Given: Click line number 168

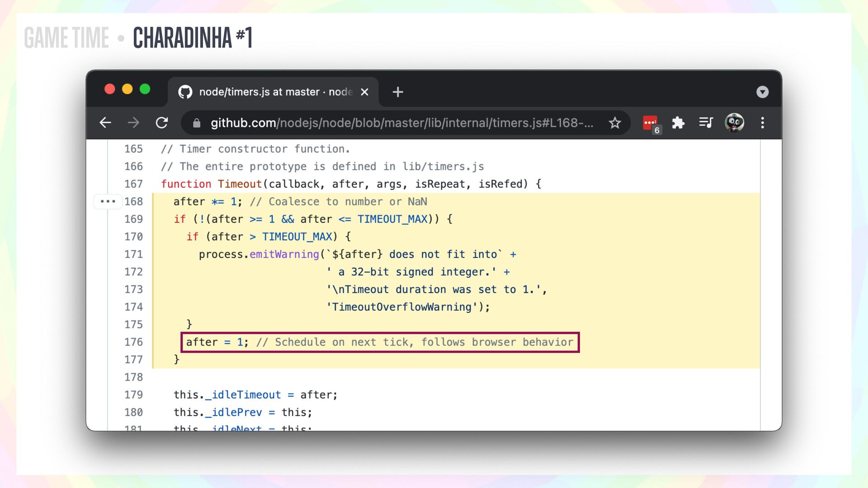Looking at the screenshot, I should tap(133, 202).
